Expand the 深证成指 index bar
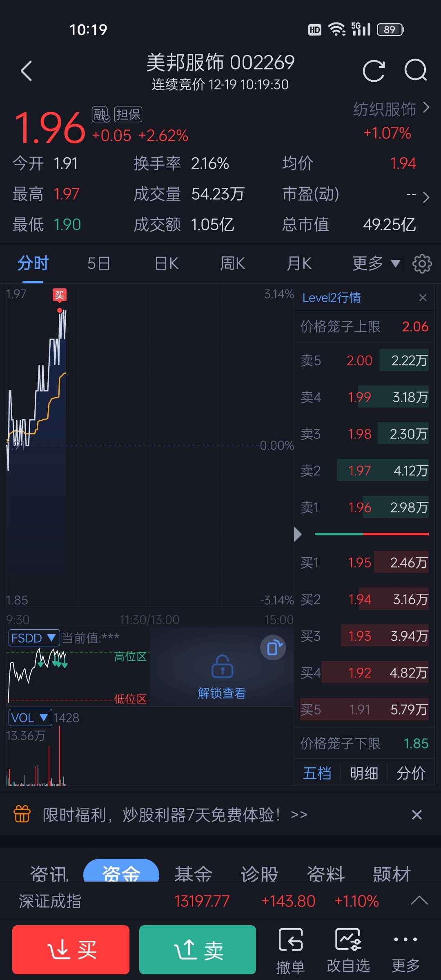This screenshot has height=980, width=441. [x=419, y=901]
